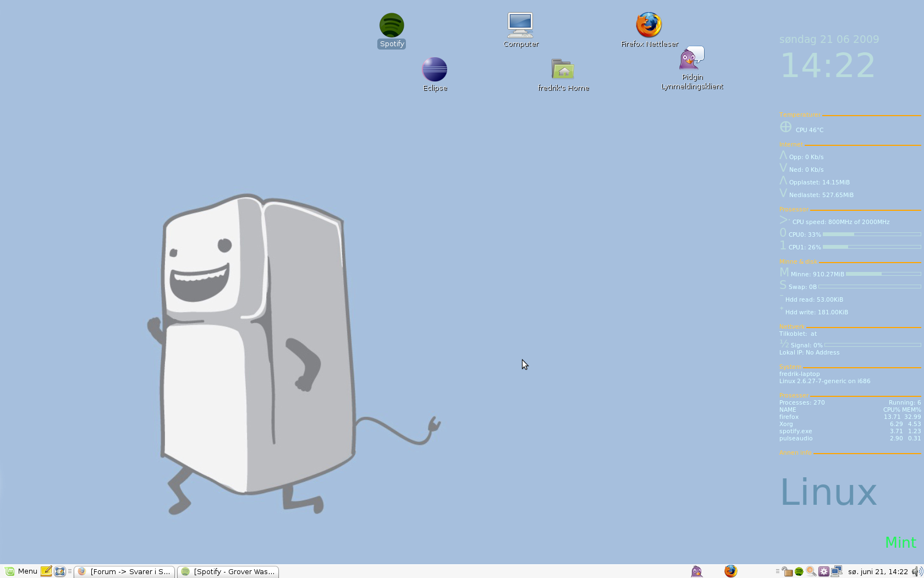The height and width of the screenshot is (578, 924).
Task: Click the large 14:22 desktop clock
Action: coord(828,66)
